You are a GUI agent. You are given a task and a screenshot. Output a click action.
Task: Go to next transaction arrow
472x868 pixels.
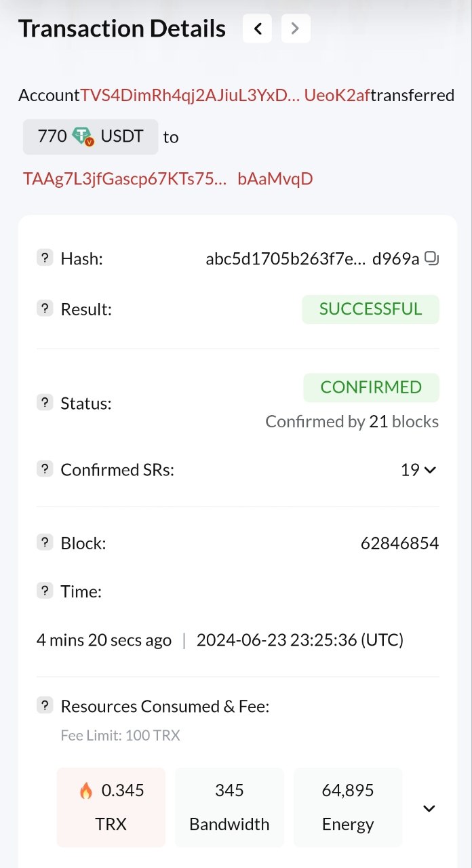pos(295,28)
